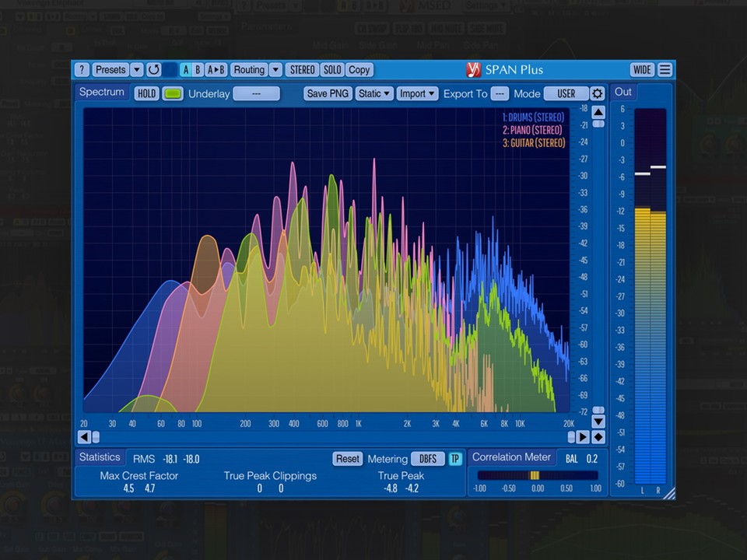Image resolution: width=747 pixels, height=560 pixels.
Task: Open the Import dropdown menu
Action: (417, 94)
